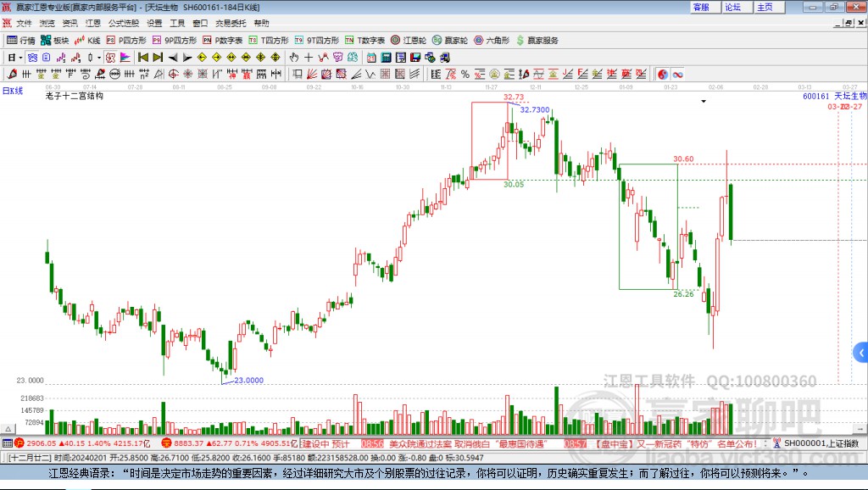Image resolution: width=868 pixels, height=490 pixels.
Task: Click the small black triangle marker above chart
Action: (x=704, y=102)
